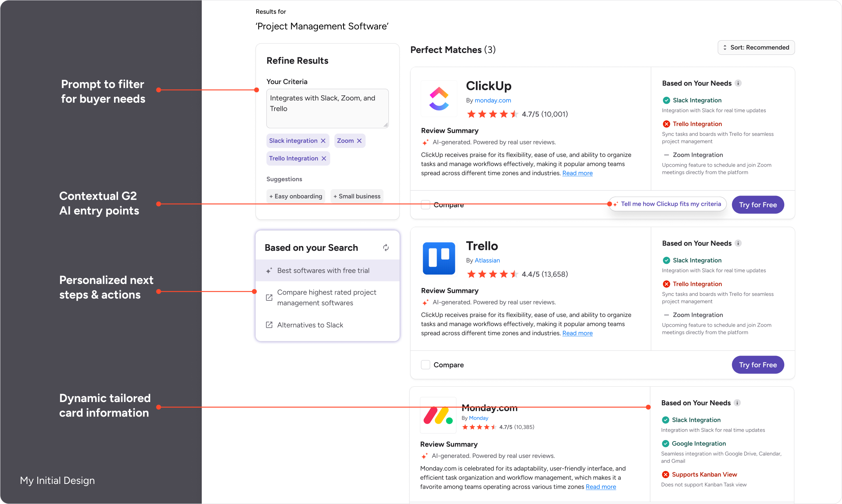Check the Compare box on the Trello card
Image resolution: width=842 pixels, height=504 pixels.
pyautogui.click(x=425, y=365)
